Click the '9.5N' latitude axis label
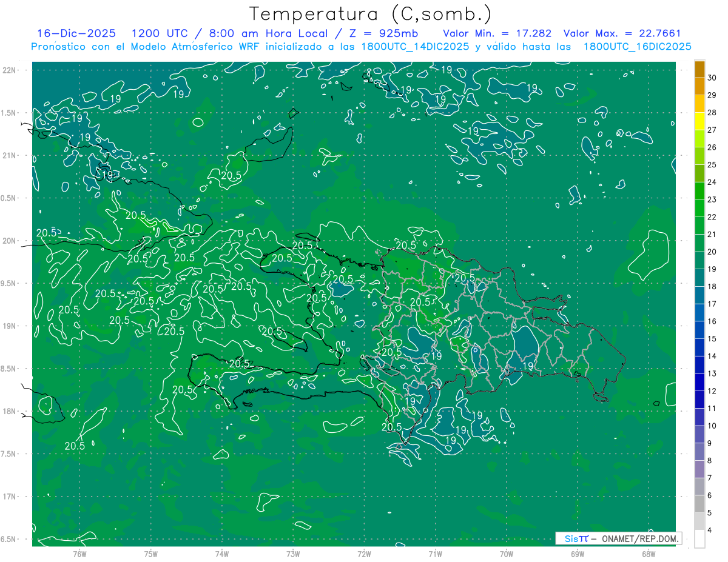Image resolution: width=728 pixels, height=562 pixels. coord(8,283)
